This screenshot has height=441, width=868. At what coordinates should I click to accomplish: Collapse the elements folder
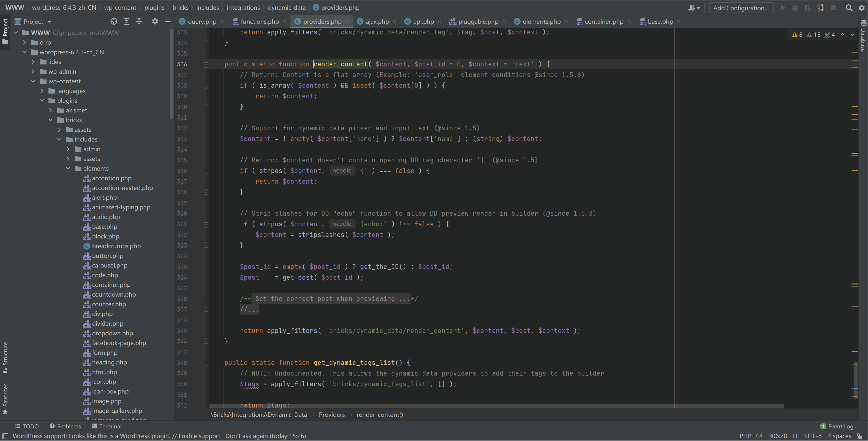[x=68, y=168]
